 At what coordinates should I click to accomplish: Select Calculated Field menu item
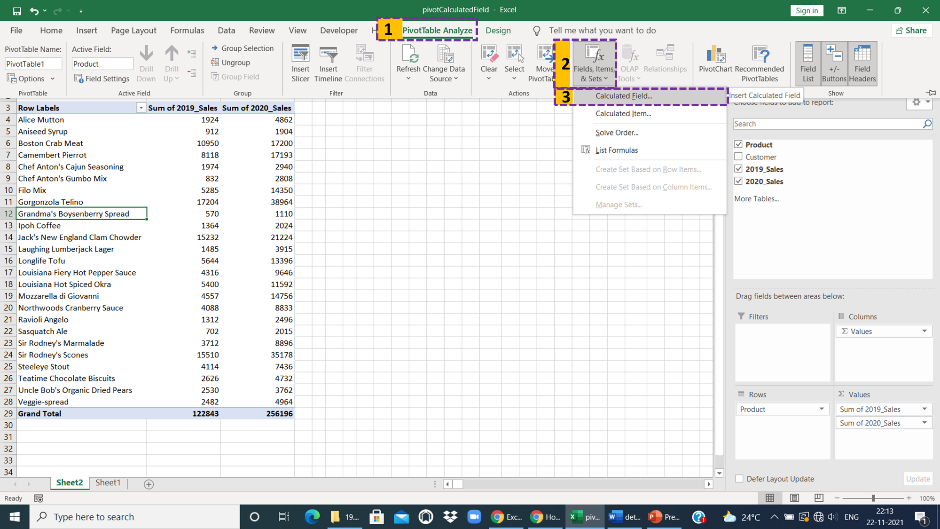(623, 96)
